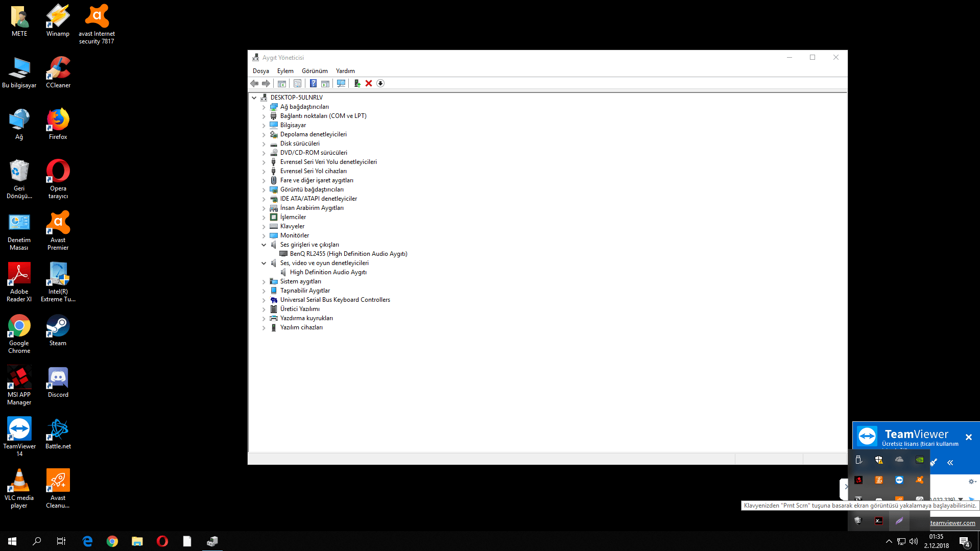Open the Action Center notifications icon
This screenshot has height=551, width=980.
pyautogui.click(x=964, y=541)
